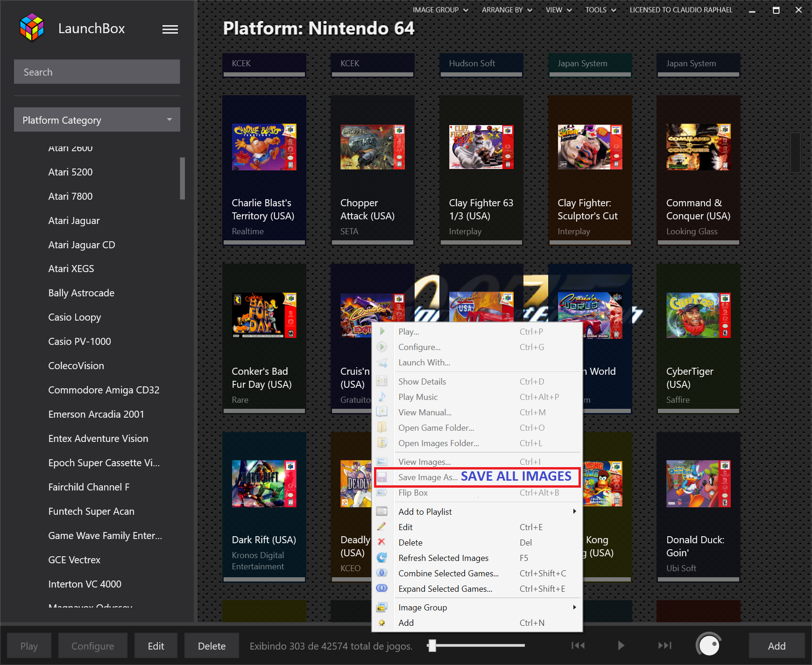Select Charlie Blast's Territory box art
The height and width of the screenshot is (665, 812).
point(264,147)
